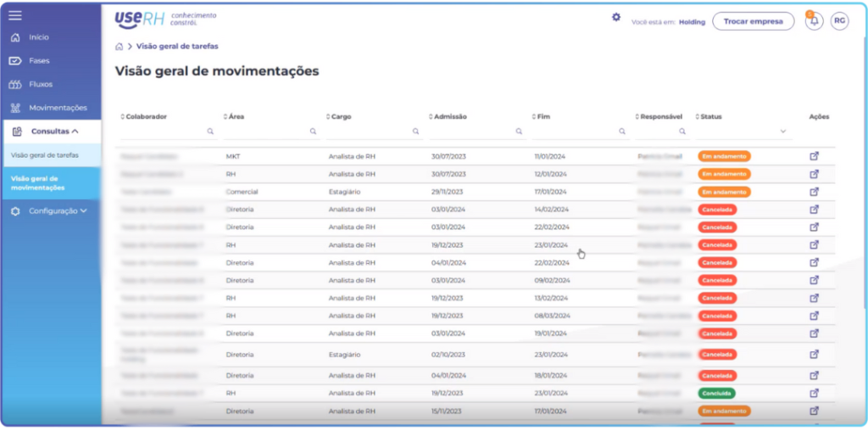The width and height of the screenshot is (868, 431).
Task: Collapse the Consultas menu section
Action: click(51, 132)
